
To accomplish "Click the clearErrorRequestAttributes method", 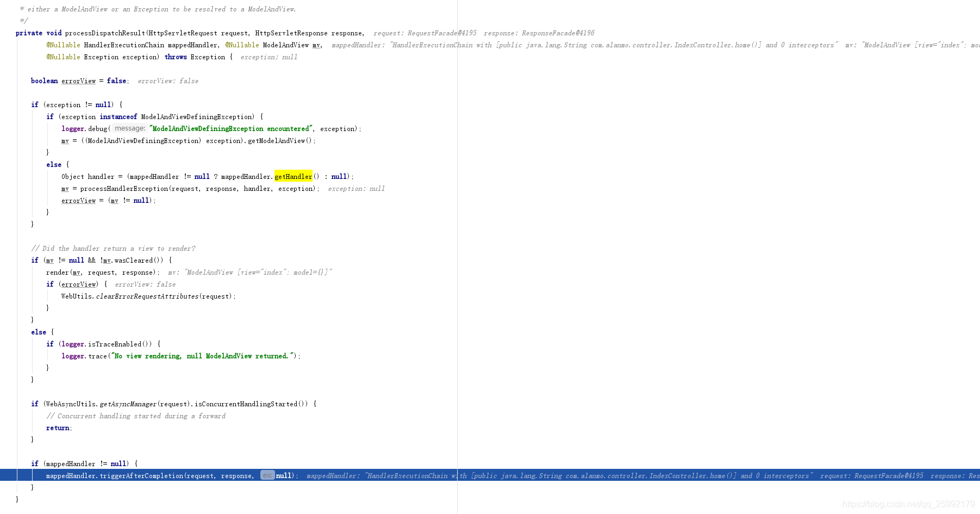I will point(147,296).
